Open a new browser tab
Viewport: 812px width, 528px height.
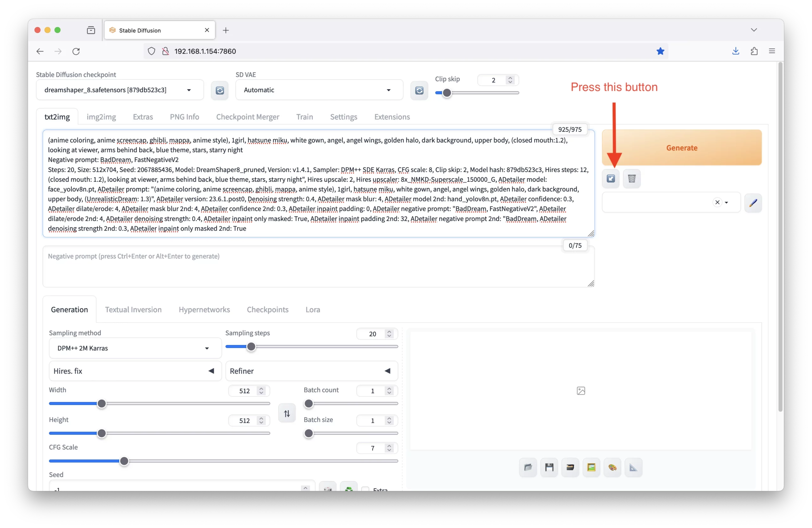pos(226,30)
